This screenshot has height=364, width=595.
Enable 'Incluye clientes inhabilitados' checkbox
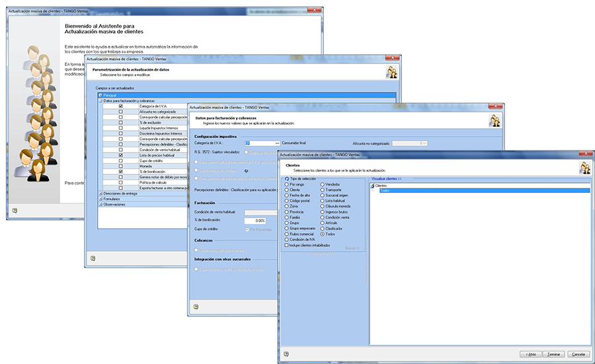coord(286,245)
